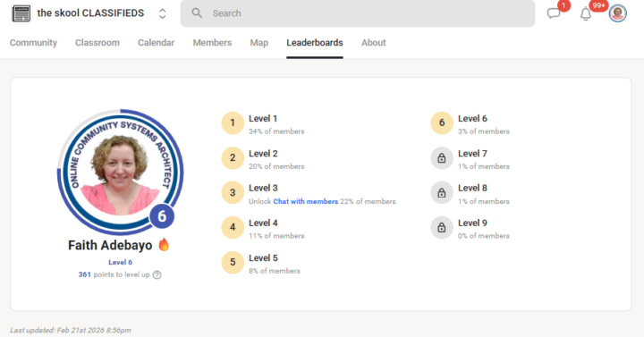Viewport: 644px width, 337px height.
Task: Click the Faith Adebayo name
Action: pyautogui.click(x=110, y=245)
